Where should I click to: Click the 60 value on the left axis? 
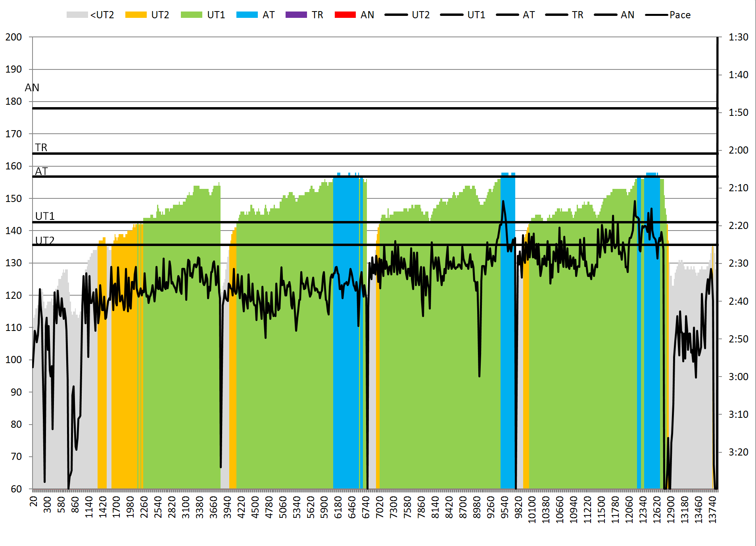16,489
